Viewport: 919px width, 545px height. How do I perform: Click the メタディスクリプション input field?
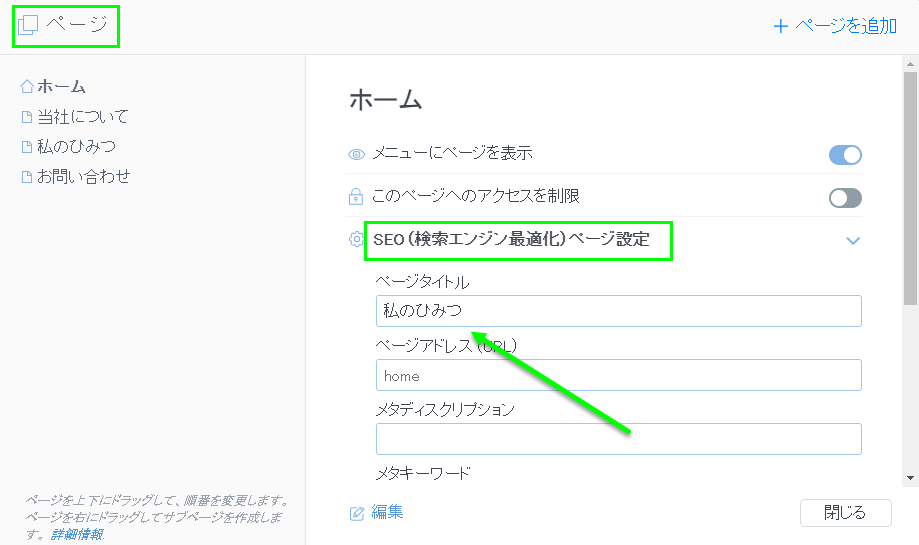[x=618, y=439]
